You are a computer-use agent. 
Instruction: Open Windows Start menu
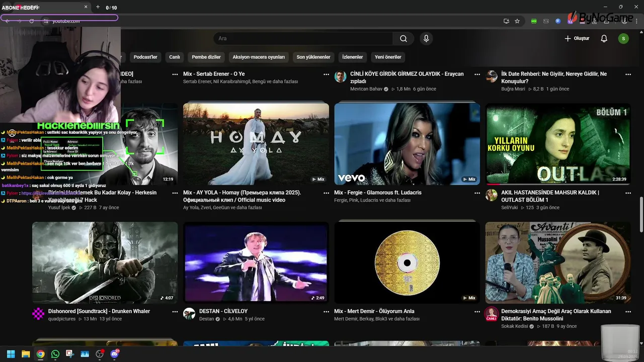coord(11,354)
